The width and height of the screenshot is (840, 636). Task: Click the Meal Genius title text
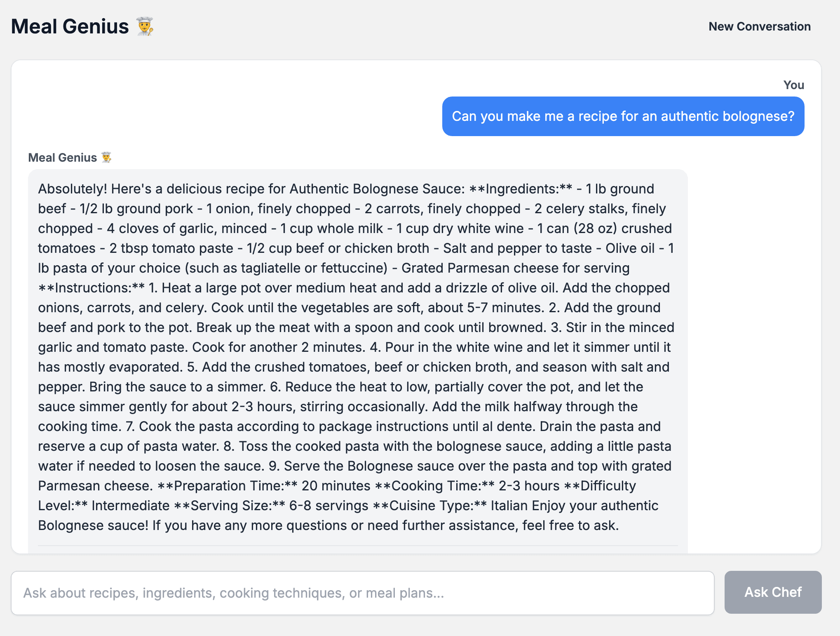(69, 26)
